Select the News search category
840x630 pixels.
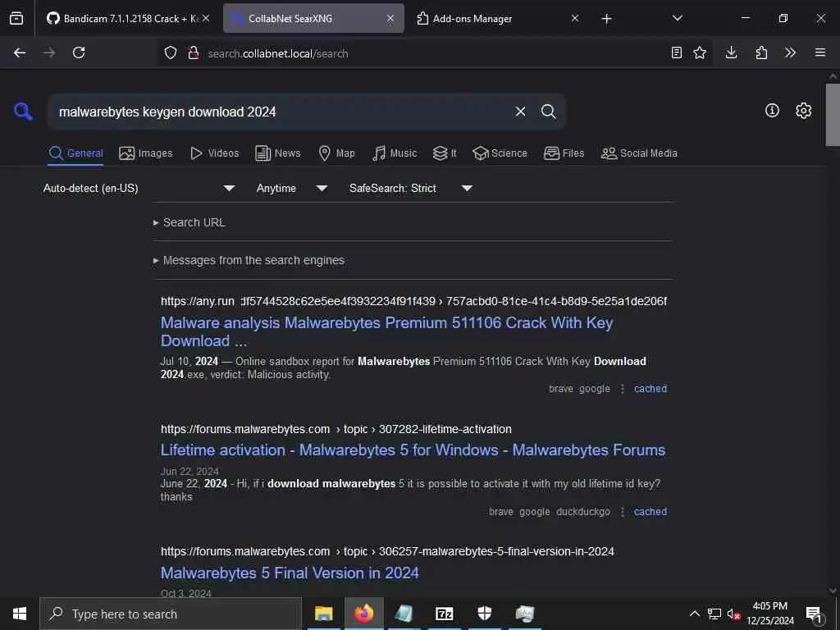pos(277,153)
